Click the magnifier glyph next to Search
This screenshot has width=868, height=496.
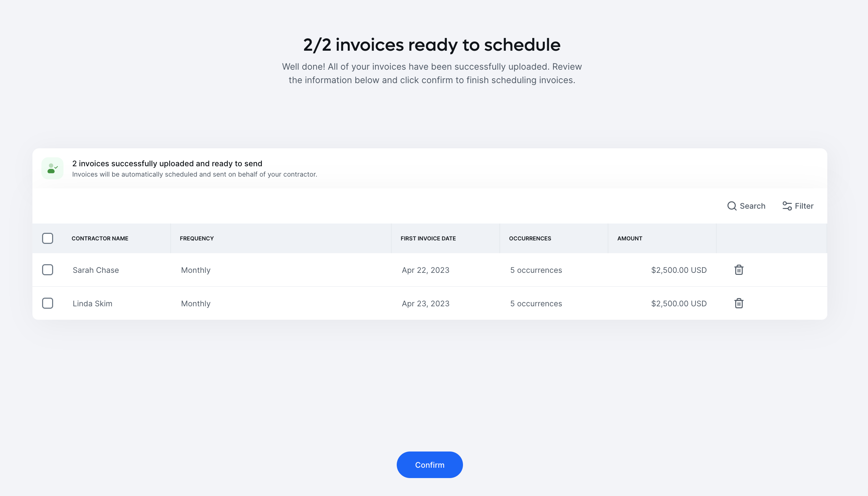[732, 206]
